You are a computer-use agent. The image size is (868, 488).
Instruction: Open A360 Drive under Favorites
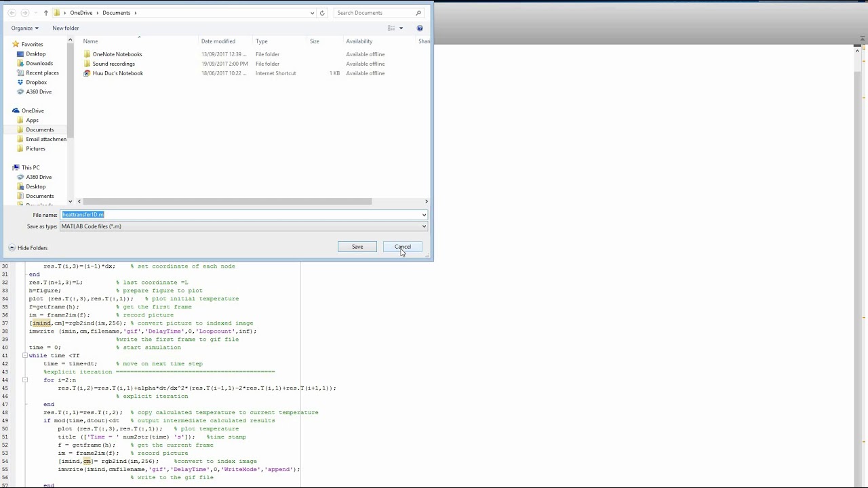(39, 91)
